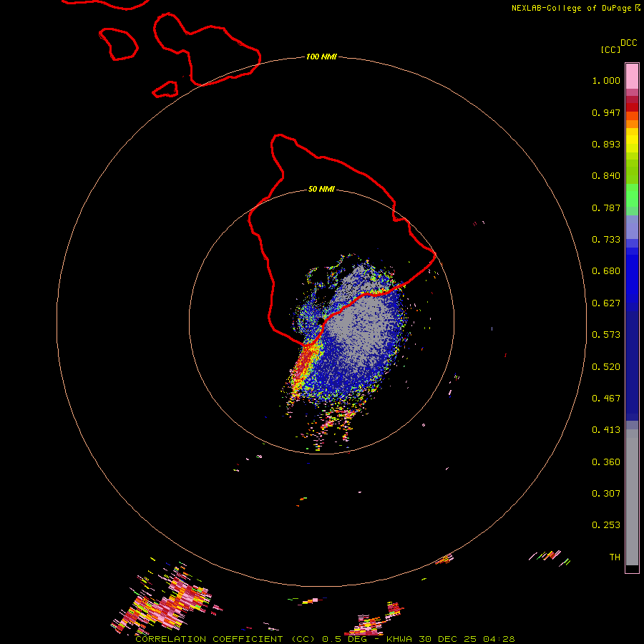The image size is (644, 644).
Task: Click the 0.680 scale value
Action: [606, 271]
